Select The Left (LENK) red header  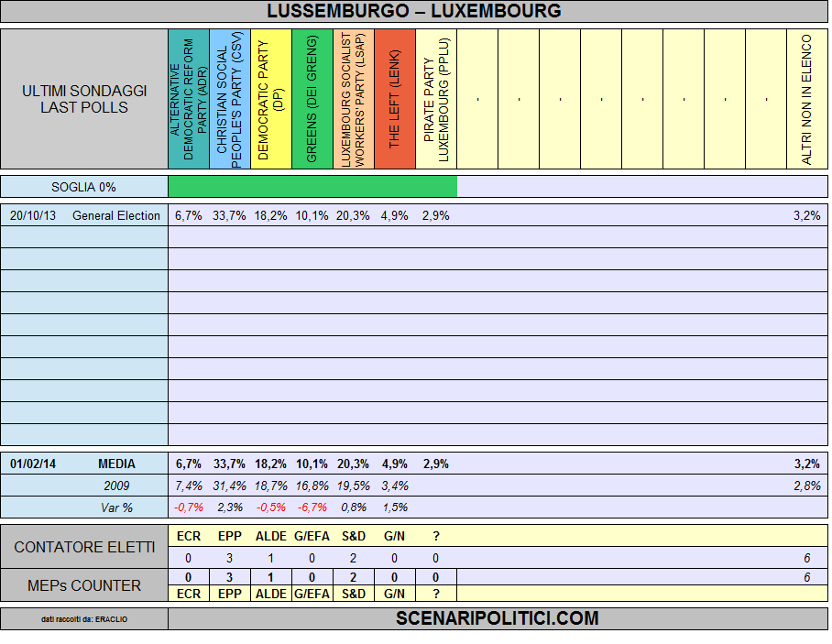tap(395, 99)
